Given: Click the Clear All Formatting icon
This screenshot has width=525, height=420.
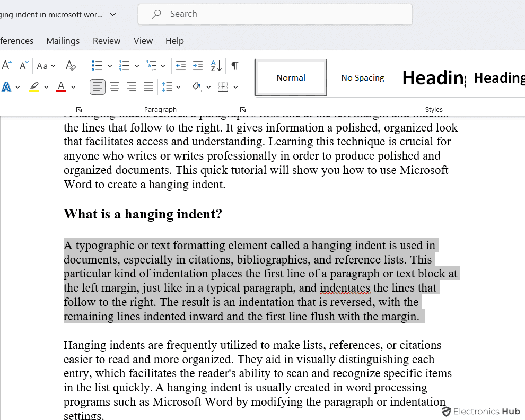Looking at the screenshot, I should click(71, 65).
